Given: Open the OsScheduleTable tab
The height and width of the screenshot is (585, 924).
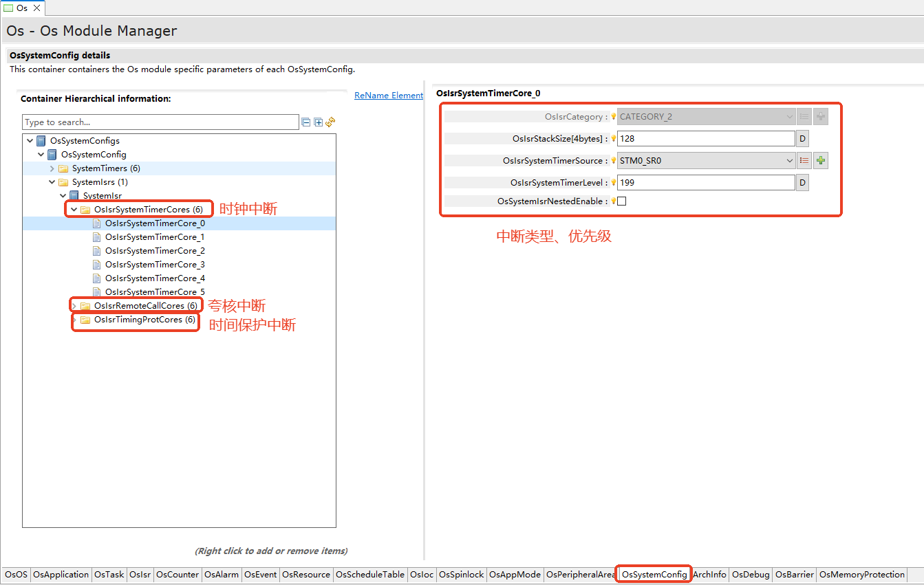Looking at the screenshot, I should coord(370,575).
